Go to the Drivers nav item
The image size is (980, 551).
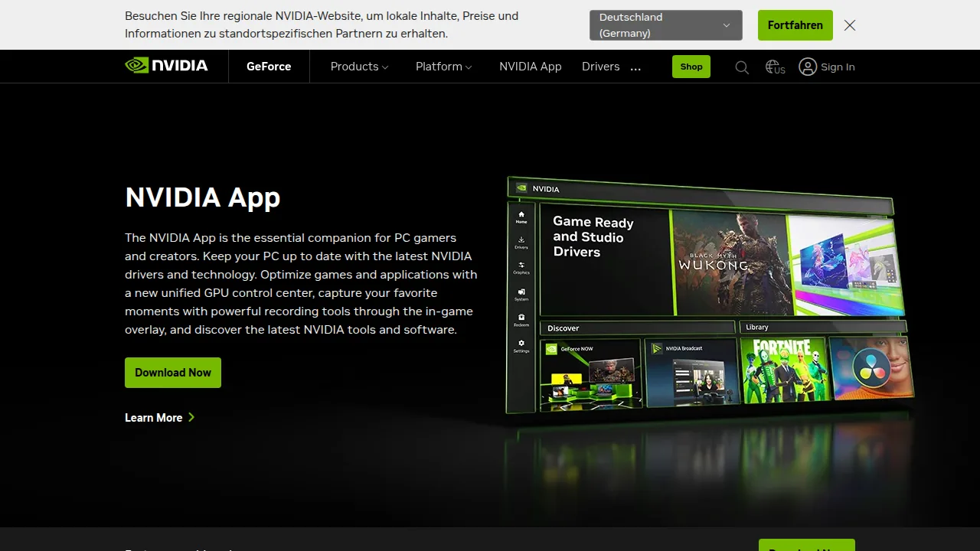pos(600,67)
